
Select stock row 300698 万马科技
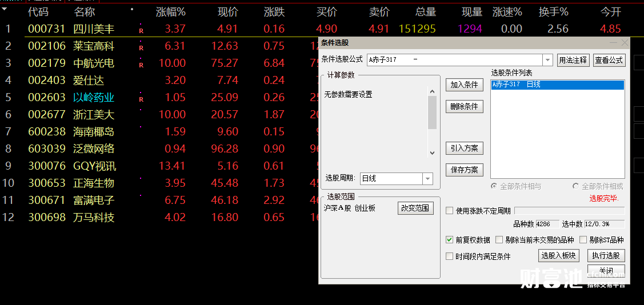[159, 217]
